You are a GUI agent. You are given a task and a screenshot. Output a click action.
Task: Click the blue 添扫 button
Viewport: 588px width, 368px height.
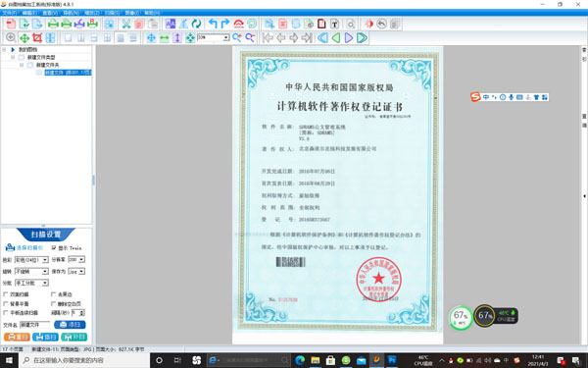pyautogui.click(x=70, y=325)
